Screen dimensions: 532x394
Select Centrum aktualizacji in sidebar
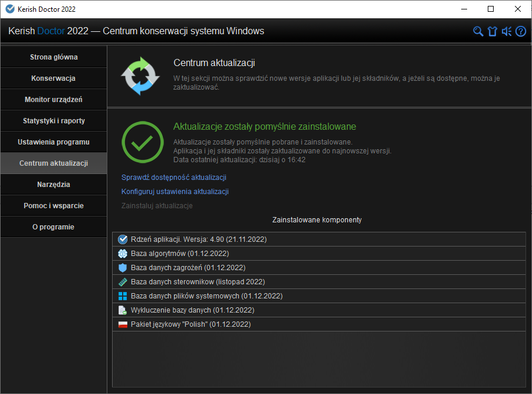[x=54, y=163]
